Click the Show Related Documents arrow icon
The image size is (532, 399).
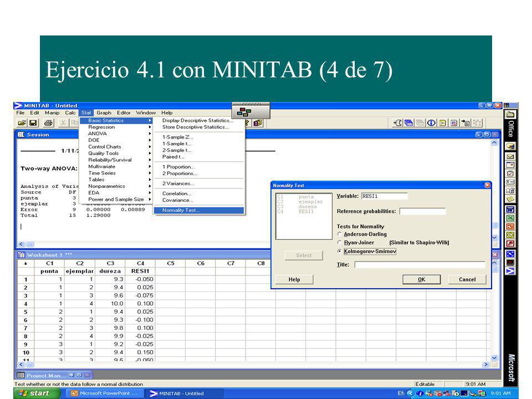[x=465, y=123]
